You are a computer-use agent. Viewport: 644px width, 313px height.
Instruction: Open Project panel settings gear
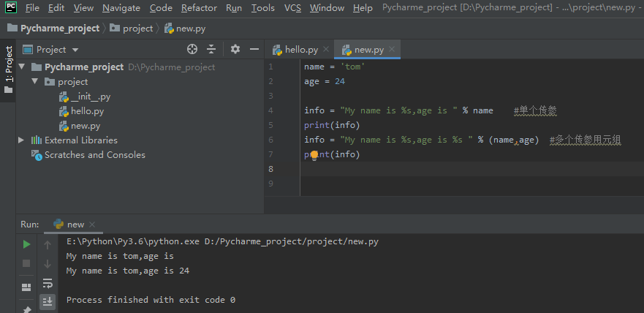tap(235, 49)
